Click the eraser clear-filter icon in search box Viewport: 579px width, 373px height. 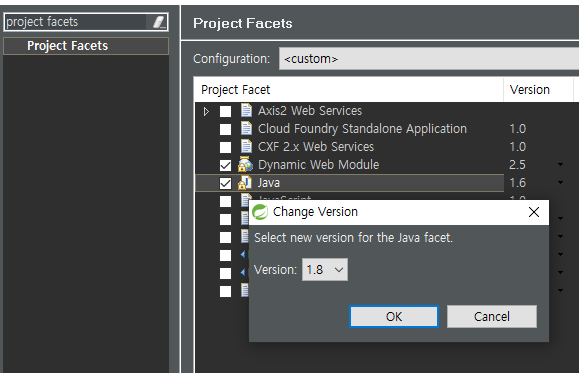(x=159, y=22)
